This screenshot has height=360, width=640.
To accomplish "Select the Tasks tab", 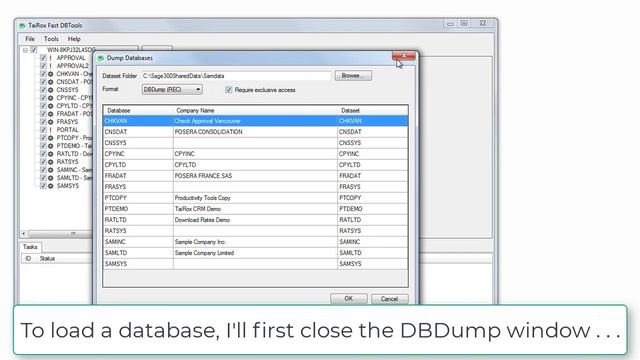I will point(30,247).
